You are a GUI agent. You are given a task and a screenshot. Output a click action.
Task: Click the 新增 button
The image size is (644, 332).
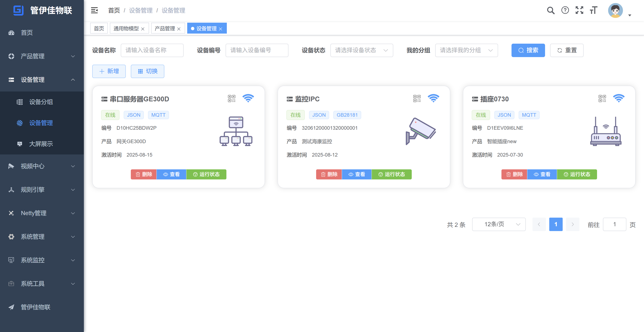(x=109, y=71)
